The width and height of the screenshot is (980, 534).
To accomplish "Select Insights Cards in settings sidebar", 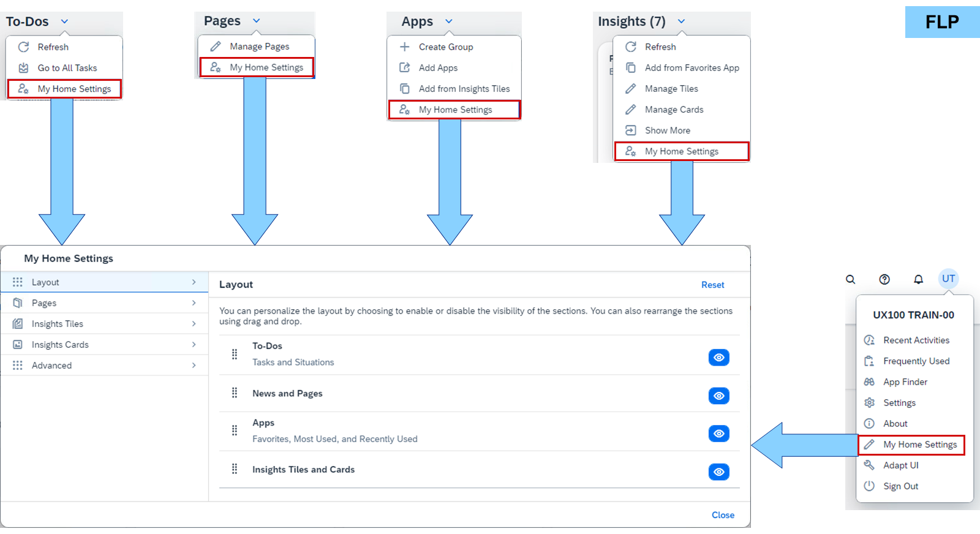I will coord(104,344).
